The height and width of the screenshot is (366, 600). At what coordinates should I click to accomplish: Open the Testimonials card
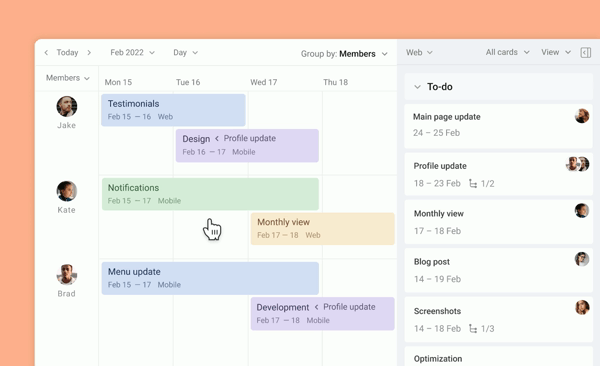[x=173, y=110]
